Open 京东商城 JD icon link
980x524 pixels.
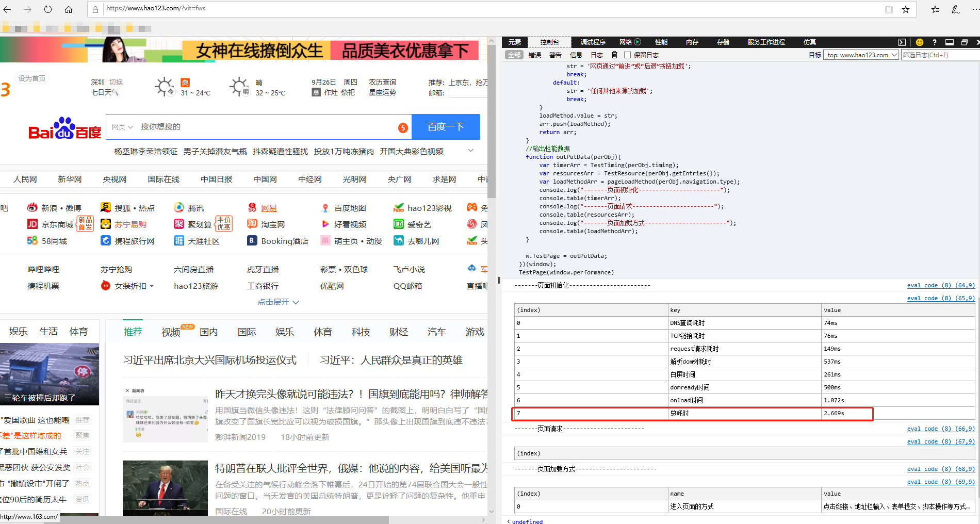(32, 224)
